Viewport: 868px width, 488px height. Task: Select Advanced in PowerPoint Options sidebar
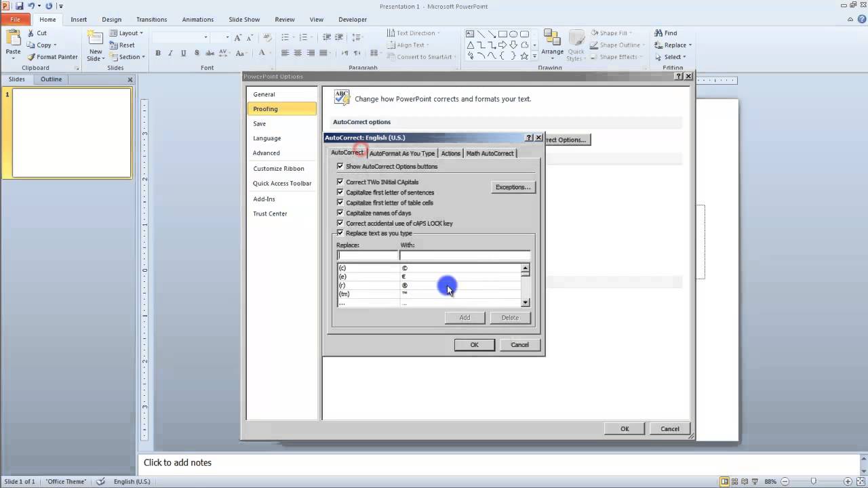(267, 153)
